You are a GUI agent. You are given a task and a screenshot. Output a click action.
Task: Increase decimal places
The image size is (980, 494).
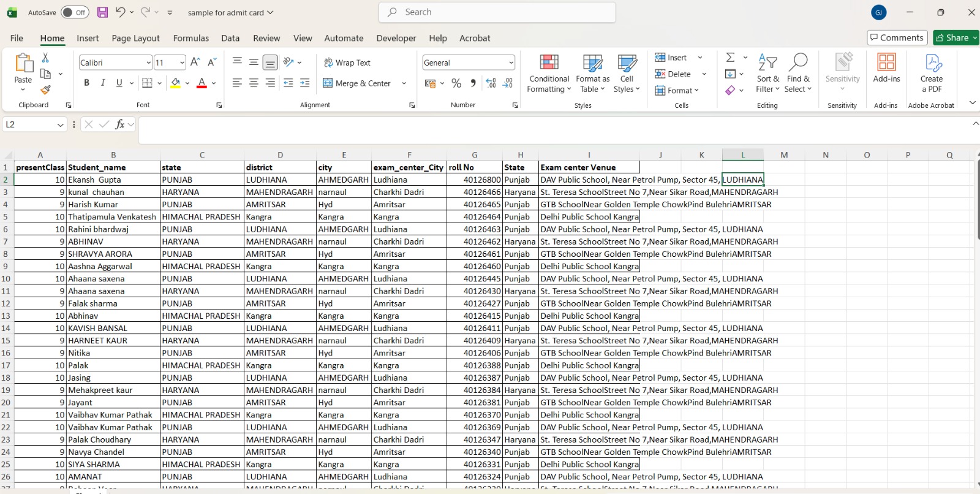(x=491, y=83)
